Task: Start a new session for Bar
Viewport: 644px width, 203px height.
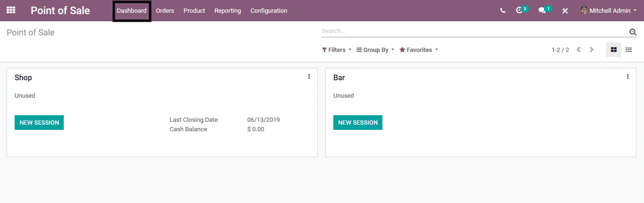Action: pos(358,122)
